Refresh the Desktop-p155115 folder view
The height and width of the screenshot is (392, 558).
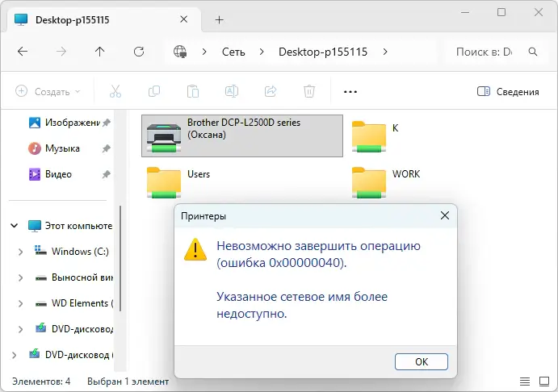pos(139,52)
